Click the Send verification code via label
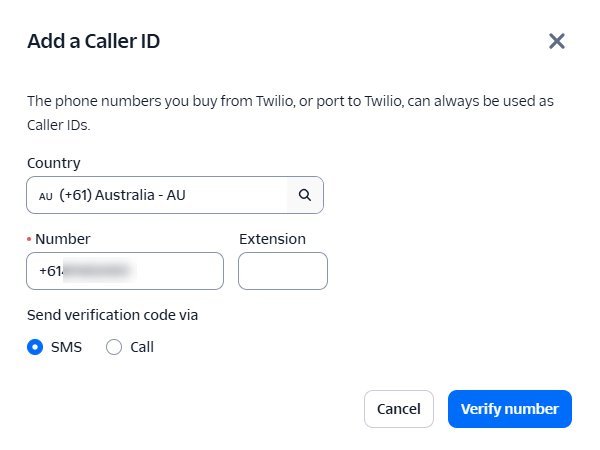 (112, 314)
